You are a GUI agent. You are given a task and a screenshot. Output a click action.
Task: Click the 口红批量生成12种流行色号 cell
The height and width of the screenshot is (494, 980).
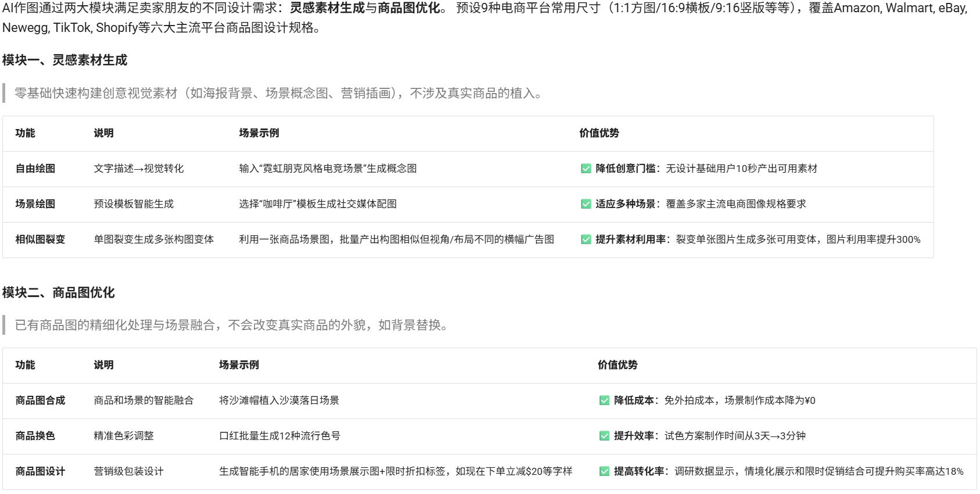pyautogui.click(x=279, y=436)
